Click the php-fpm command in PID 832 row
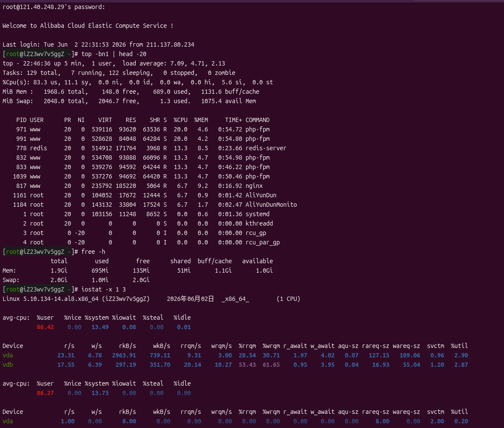The width and height of the screenshot is (504, 428). tap(258, 158)
